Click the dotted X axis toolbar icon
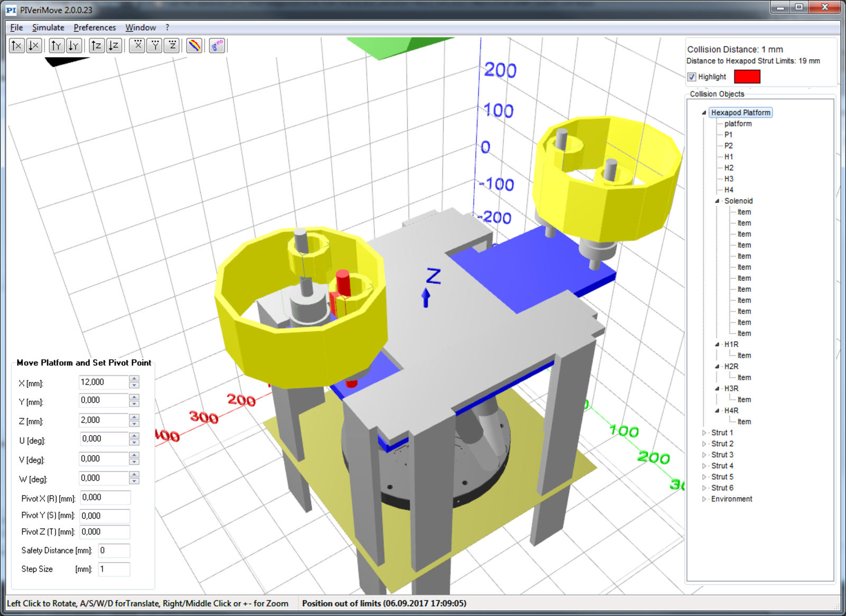The width and height of the screenshot is (846, 616). 137,46
